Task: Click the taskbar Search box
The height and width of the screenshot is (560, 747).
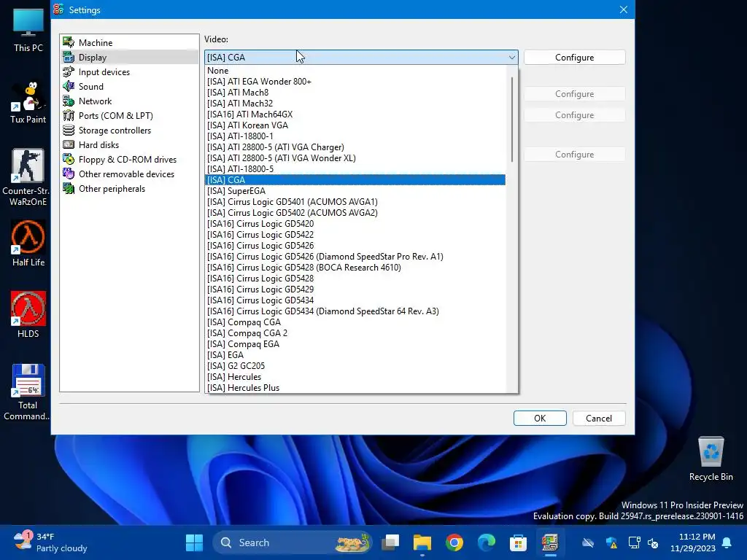Action: [x=293, y=542]
